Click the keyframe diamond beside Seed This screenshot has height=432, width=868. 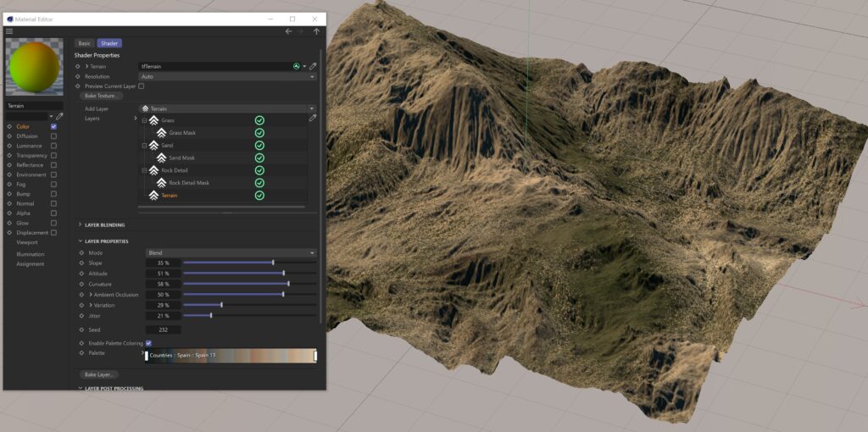(x=81, y=330)
